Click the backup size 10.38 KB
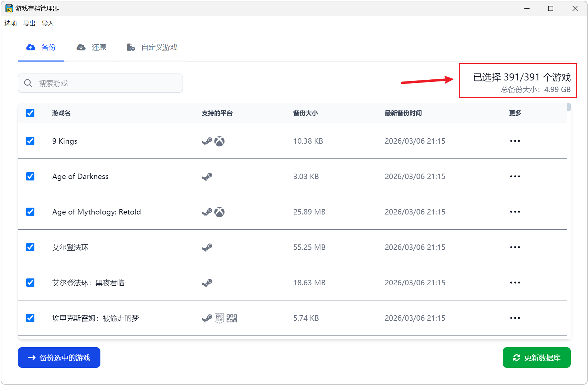The height and width of the screenshot is (385, 588). click(308, 141)
